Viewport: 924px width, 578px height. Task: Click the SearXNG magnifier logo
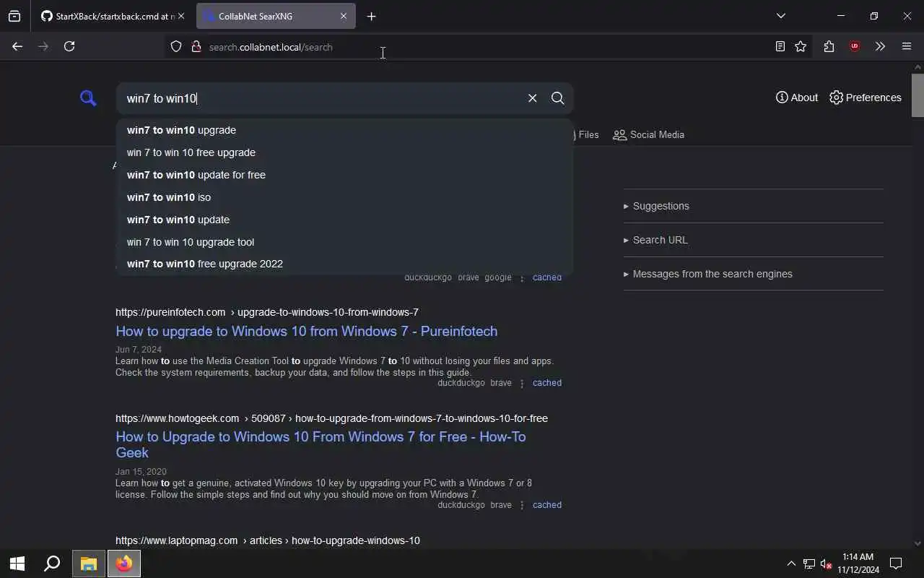pos(88,98)
